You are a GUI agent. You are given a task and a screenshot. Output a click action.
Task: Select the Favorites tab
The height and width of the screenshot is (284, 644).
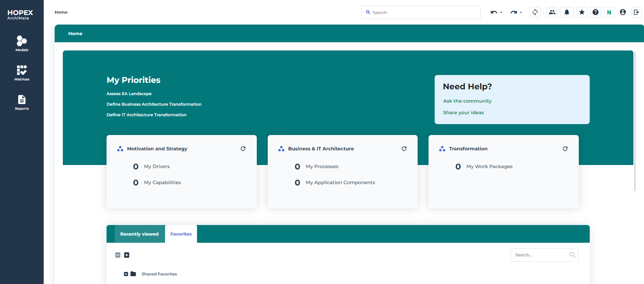[181, 234]
